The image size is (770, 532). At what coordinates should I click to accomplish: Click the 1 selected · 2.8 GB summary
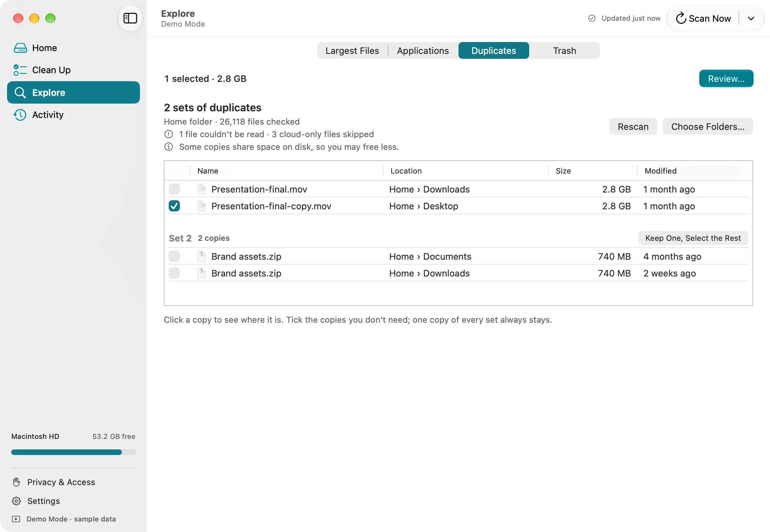[x=205, y=78]
